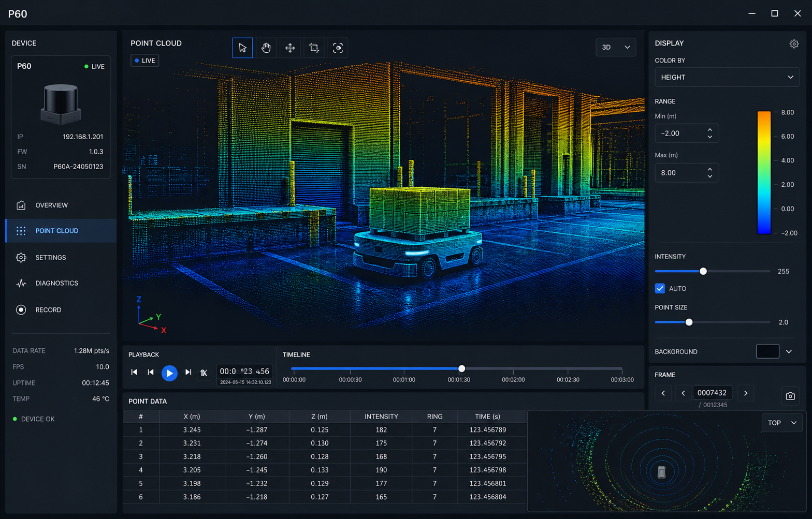The width and height of the screenshot is (812, 519).
Task: Click previous-frame arrow beside frame number 0007432
Action: [683, 393]
